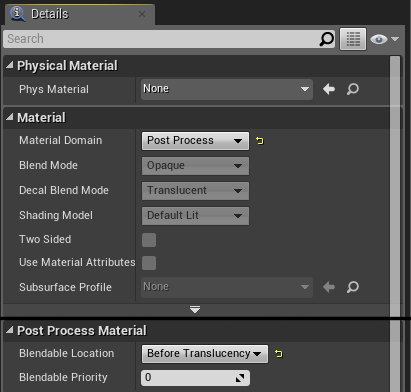Image resolution: width=411 pixels, height=392 pixels.
Task: Click the Two Sided label
Action: [x=45, y=239]
